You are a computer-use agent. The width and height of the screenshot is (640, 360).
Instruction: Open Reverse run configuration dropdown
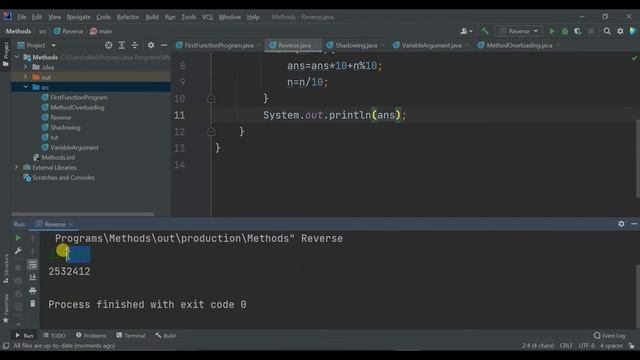pos(519,31)
